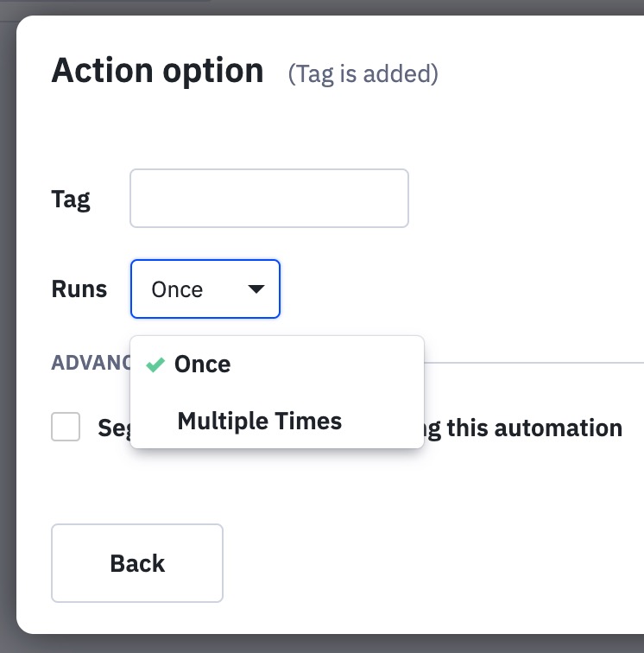Screen dimensions: 644x653
Task: Click the "Tag" field label
Action: [x=71, y=200]
